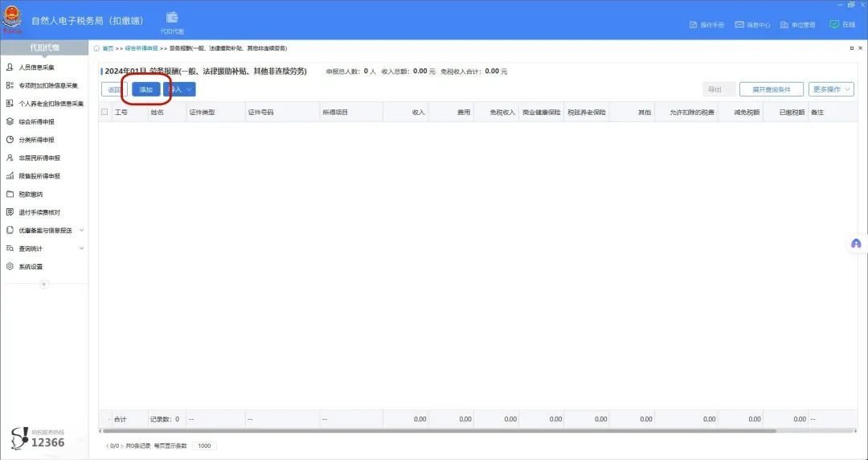868x460 pixels.
Task: Click 个人养老金扣除信息采集 sidebar icon
Action: tap(10, 104)
